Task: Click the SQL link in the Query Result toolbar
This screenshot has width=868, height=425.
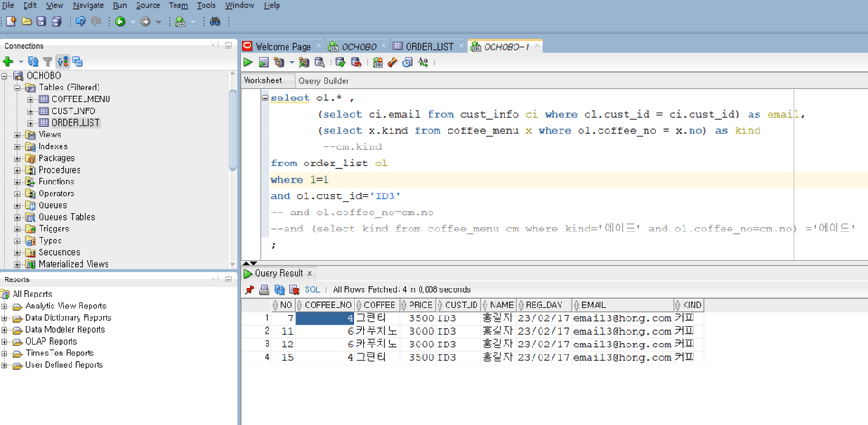Action: click(x=312, y=289)
